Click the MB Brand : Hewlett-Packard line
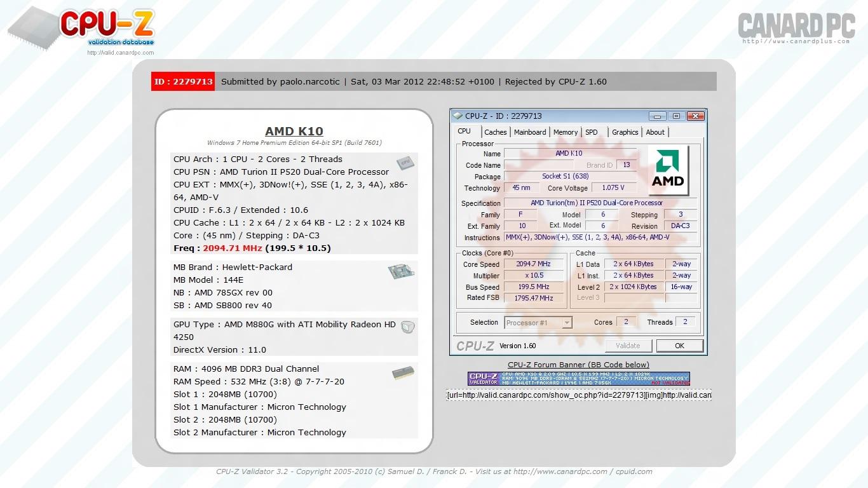 pos(233,267)
